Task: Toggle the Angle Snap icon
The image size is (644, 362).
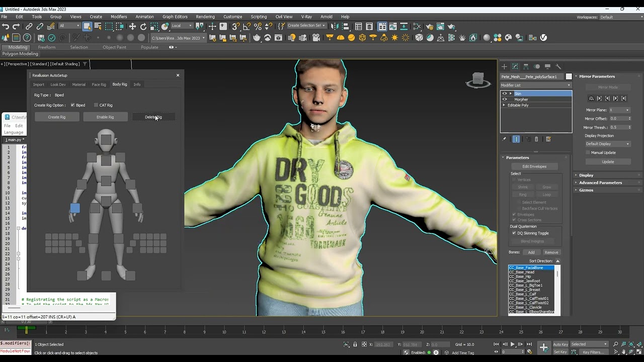Action: click(x=247, y=26)
